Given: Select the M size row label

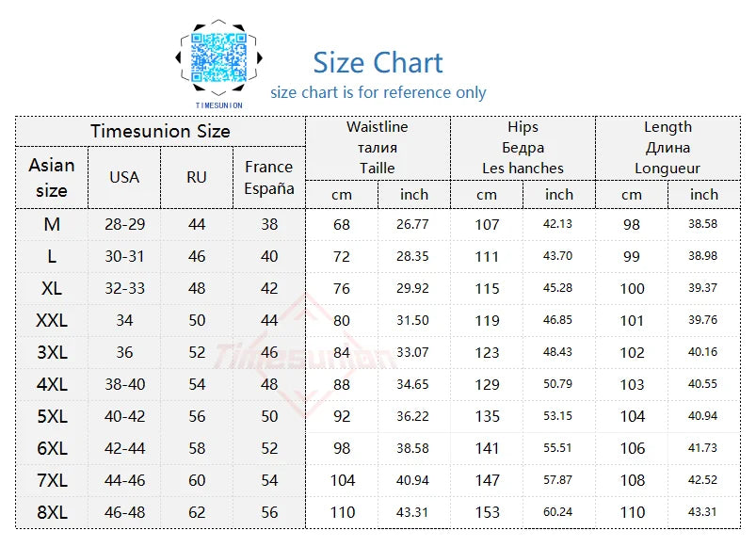Looking at the screenshot, I should tap(52, 224).
